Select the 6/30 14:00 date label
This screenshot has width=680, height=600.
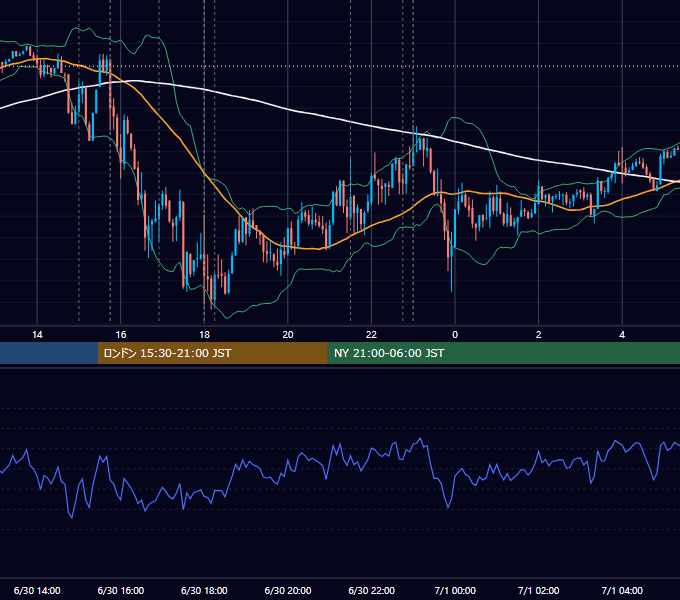point(37,590)
